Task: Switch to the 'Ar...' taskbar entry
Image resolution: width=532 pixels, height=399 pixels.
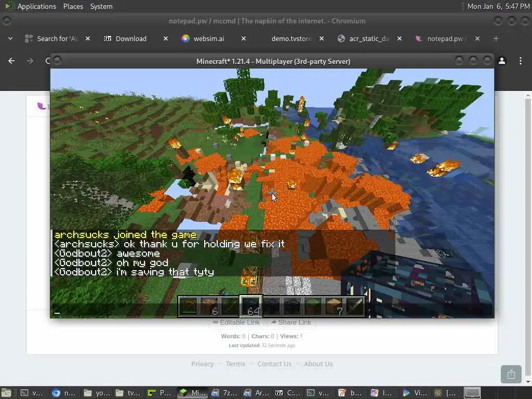Action: (x=256, y=393)
